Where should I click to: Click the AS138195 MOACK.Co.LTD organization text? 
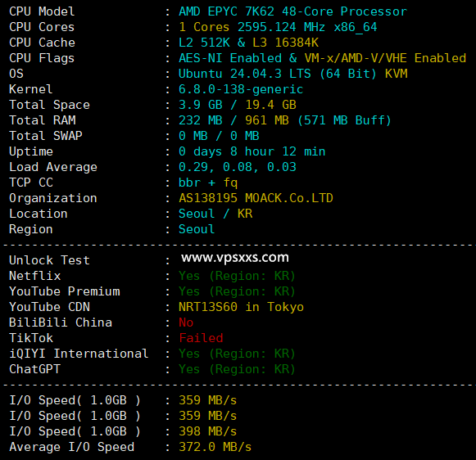256,198
